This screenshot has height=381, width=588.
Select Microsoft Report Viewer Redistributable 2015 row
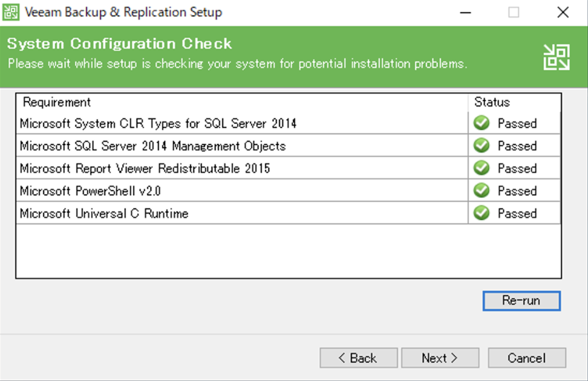pyautogui.click(x=288, y=168)
